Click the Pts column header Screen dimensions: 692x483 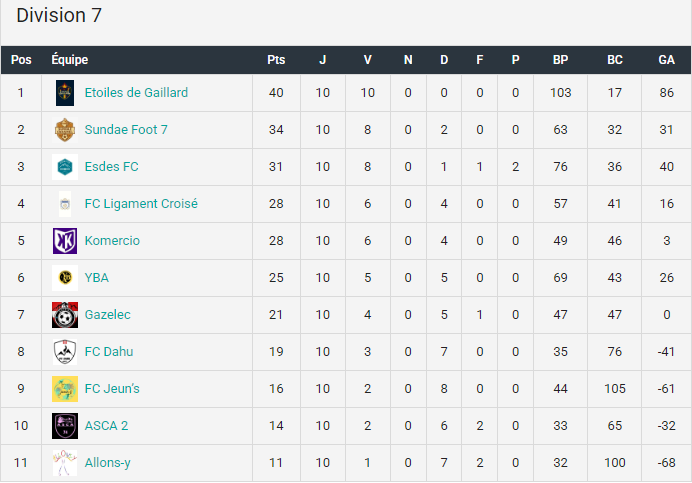276,60
